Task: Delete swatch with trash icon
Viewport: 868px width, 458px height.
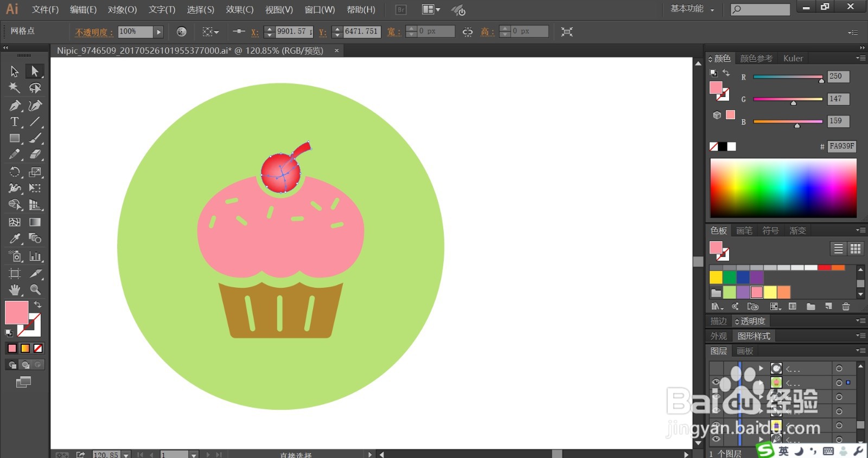Action: (846, 307)
